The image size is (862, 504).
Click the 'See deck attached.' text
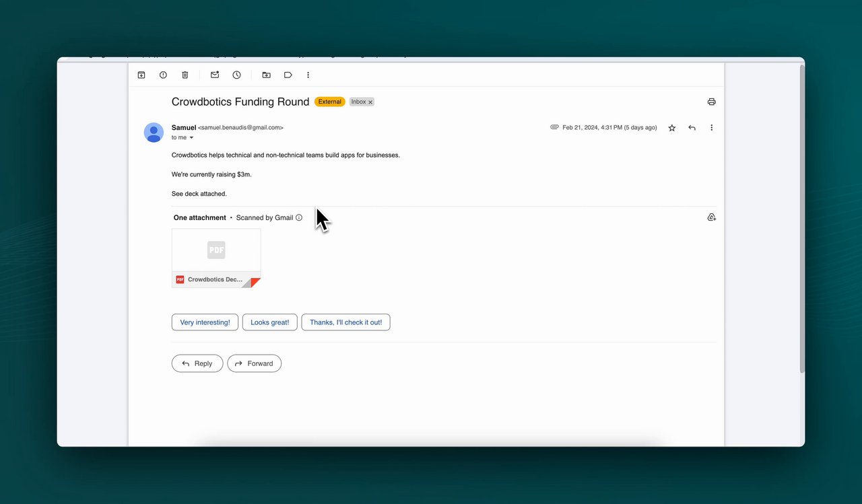(x=199, y=194)
